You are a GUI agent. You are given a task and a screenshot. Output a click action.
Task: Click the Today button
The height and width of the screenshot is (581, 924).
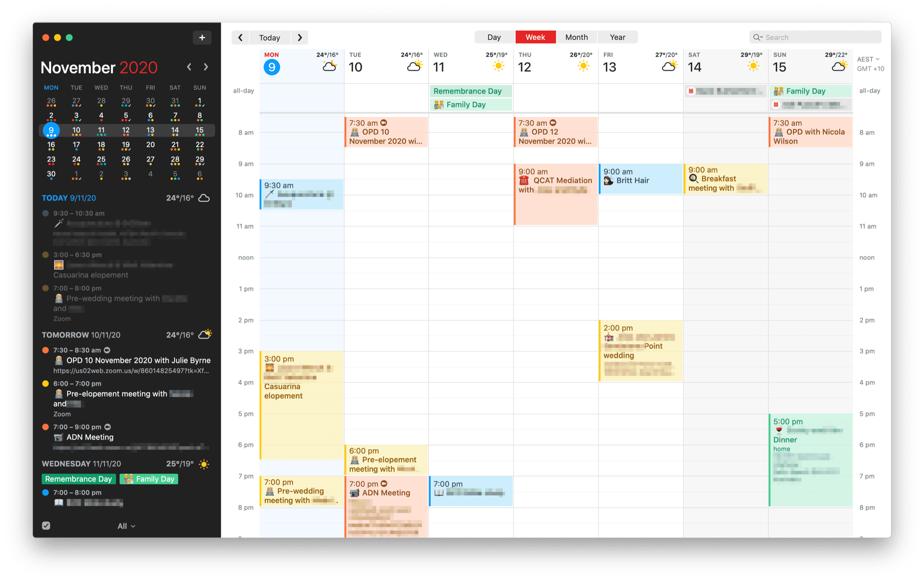[269, 37]
